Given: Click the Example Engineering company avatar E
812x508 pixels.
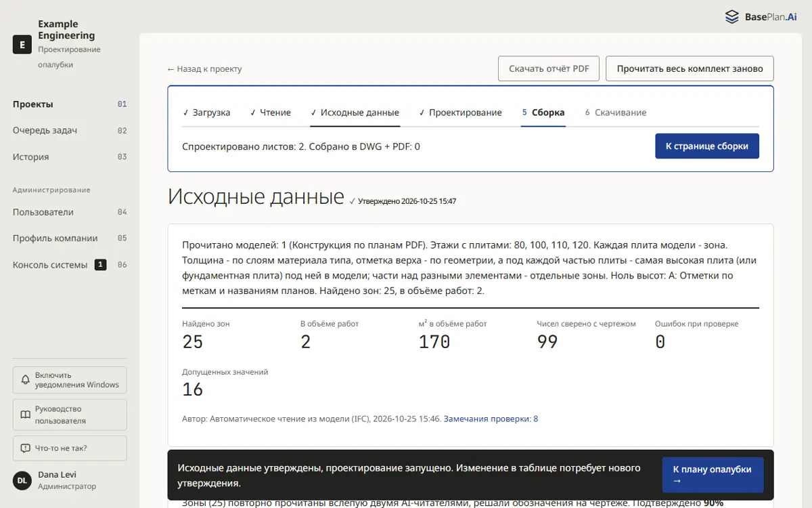Looking at the screenshot, I should (x=22, y=45).
